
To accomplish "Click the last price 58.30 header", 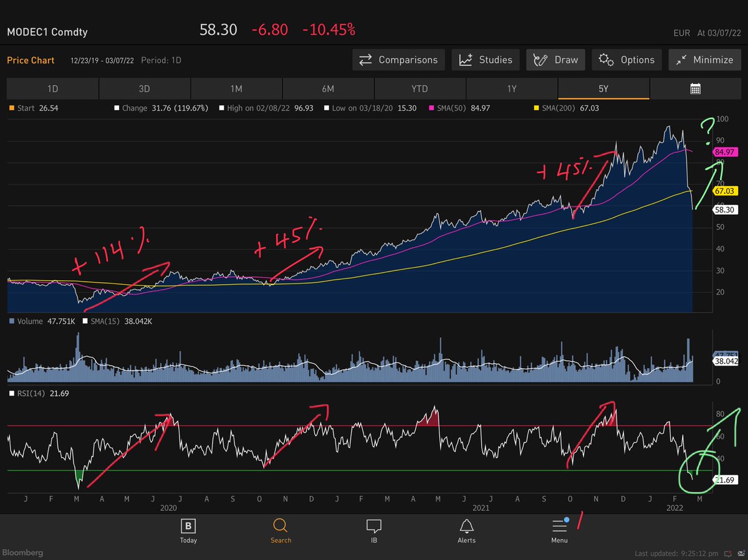I will (x=218, y=29).
